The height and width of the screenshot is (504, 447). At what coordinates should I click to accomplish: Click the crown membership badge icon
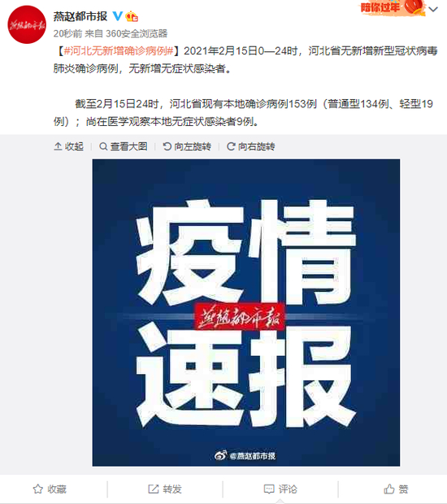[132, 16]
